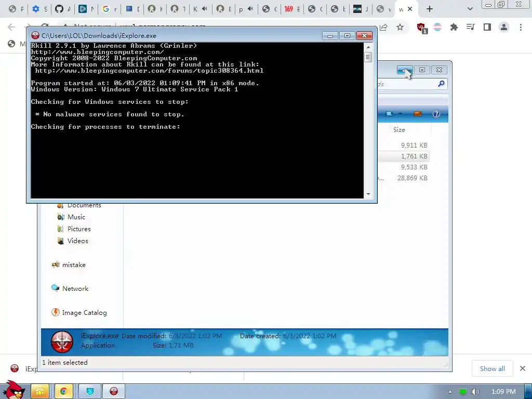
Task: Click the Chrome share page icon
Action: [384, 27]
